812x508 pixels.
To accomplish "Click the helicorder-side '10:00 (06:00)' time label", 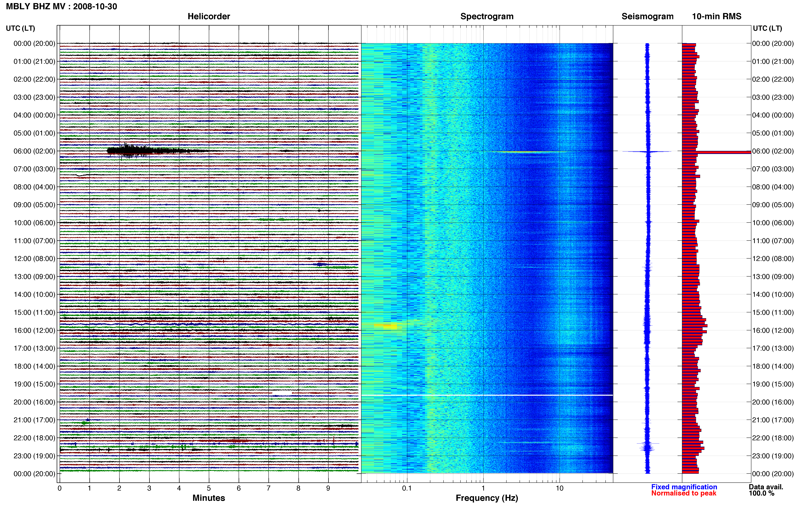I will tap(34, 223).
